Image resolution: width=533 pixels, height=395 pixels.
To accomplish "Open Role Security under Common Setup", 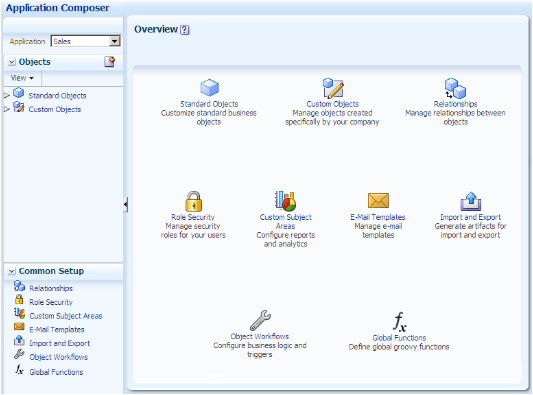I will [51, 302].
